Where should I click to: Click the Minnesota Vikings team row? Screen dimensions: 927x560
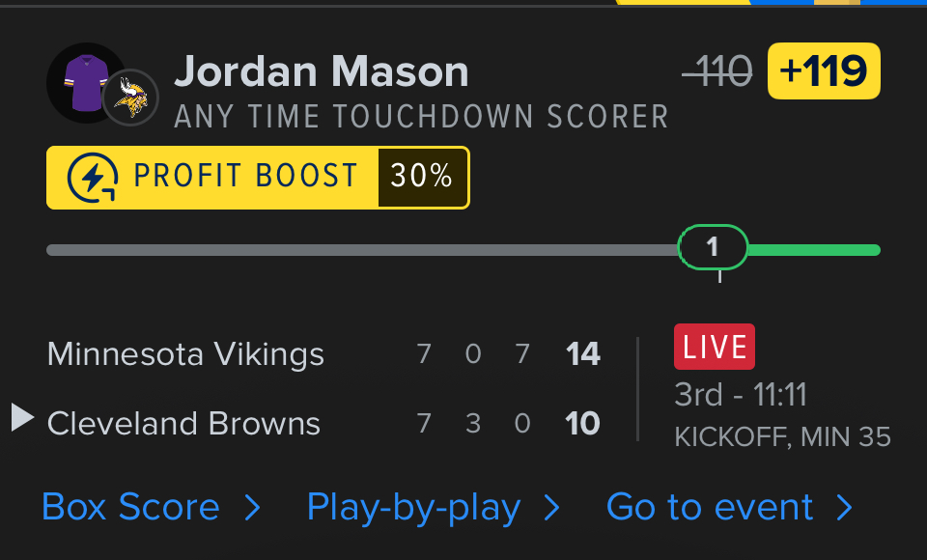click(185, 354)
